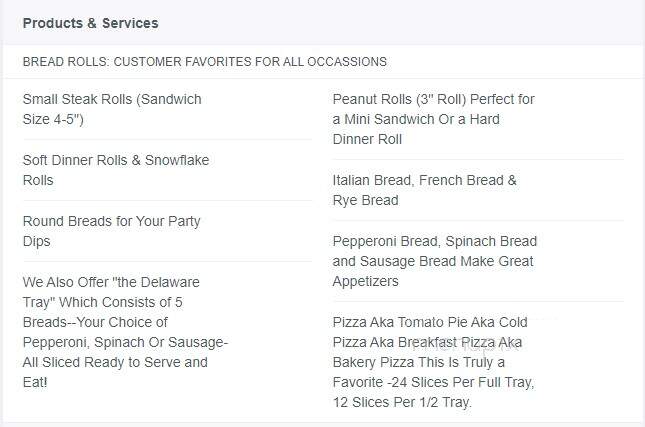Click the words "Sandwich Size 4-5"

coord(112,109)
